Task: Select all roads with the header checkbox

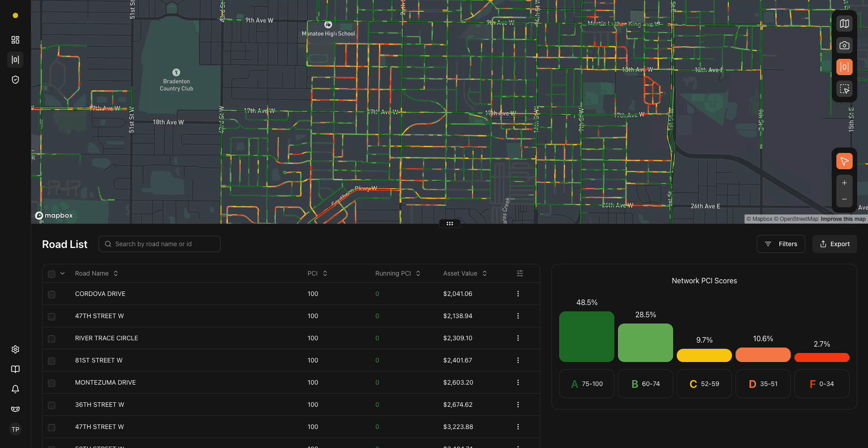Action: click(x=52, y=274)
